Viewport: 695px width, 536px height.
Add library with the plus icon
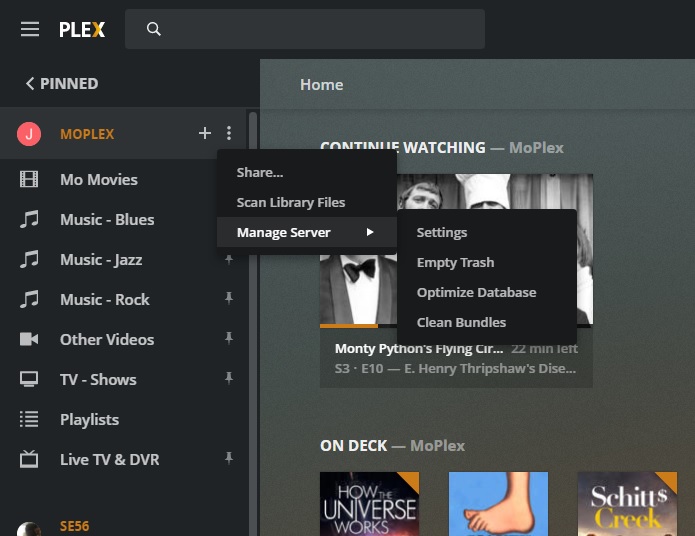pos(205,133)
